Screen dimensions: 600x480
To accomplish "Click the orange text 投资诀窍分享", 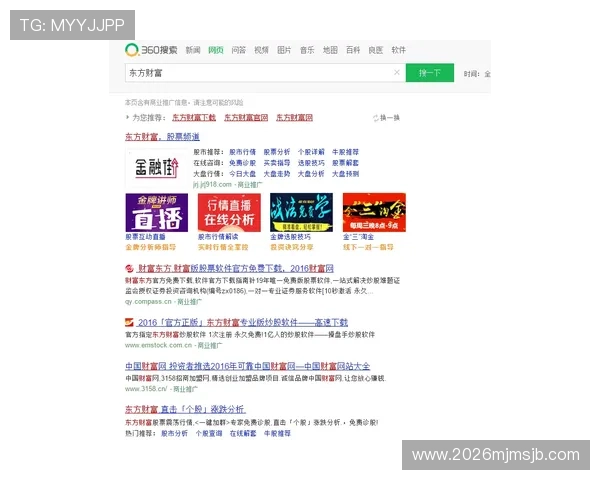I will click(292, 247).
